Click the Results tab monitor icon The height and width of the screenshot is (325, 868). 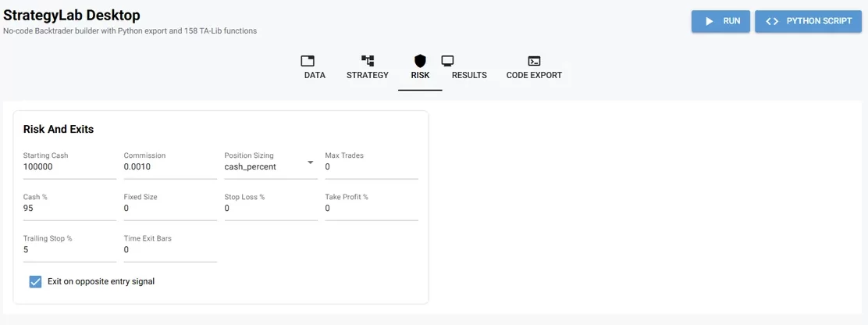(x=447, y=61)
